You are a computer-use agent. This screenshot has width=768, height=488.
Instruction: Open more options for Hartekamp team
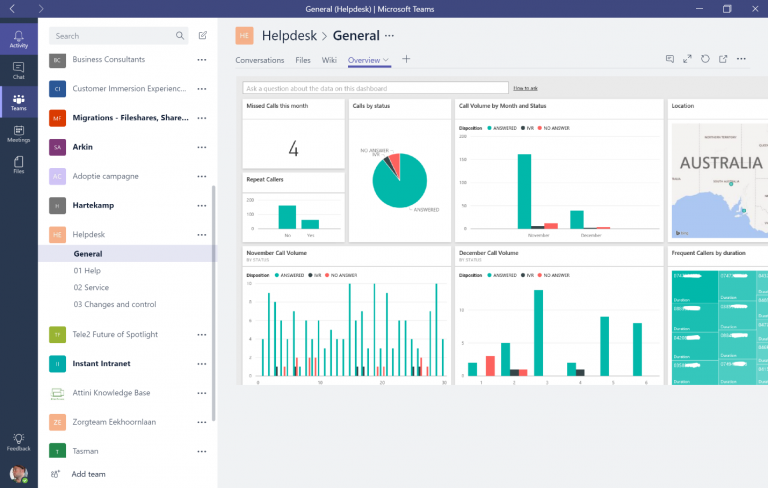click(202, 206)
